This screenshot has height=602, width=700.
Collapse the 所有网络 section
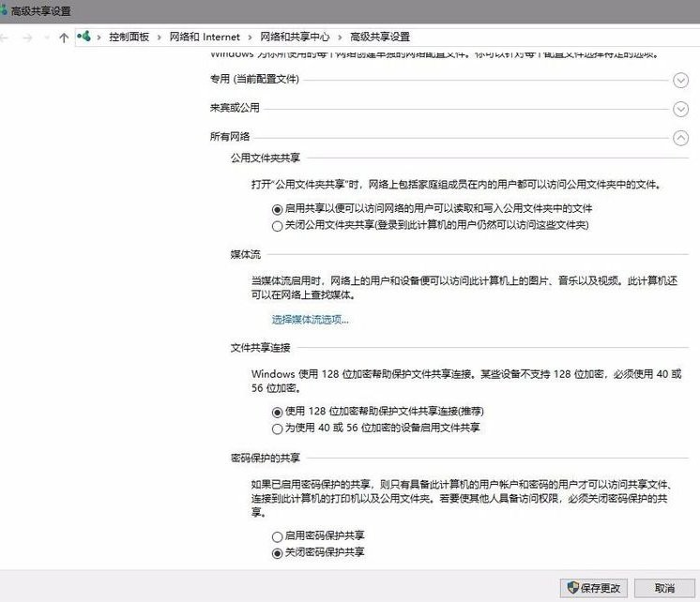681,138
